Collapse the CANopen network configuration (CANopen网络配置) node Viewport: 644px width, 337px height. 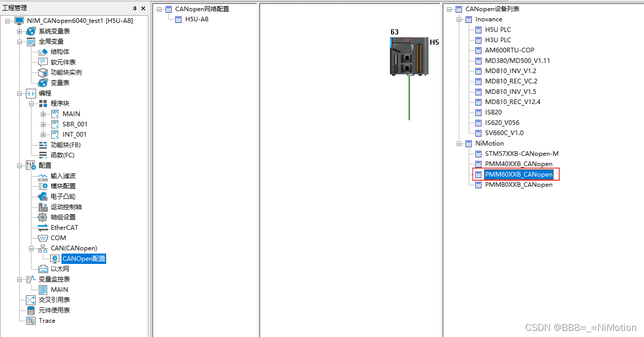158,9
